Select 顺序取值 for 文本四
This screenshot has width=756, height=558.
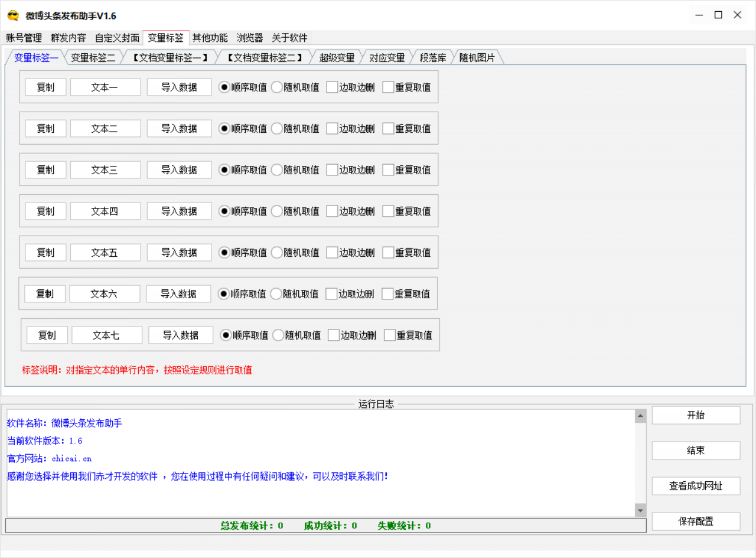tap(242, 211)
